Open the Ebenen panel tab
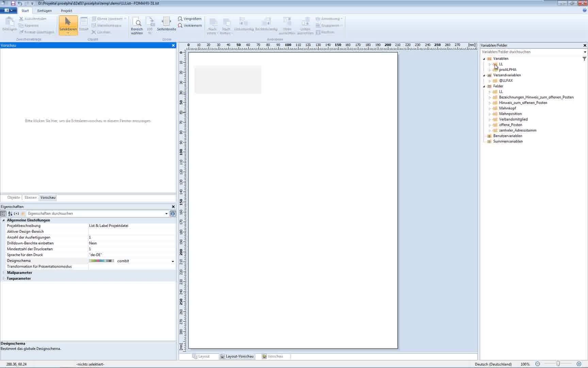Image resolution: width=588 pixels, height=368 pixels. (31, 198)
